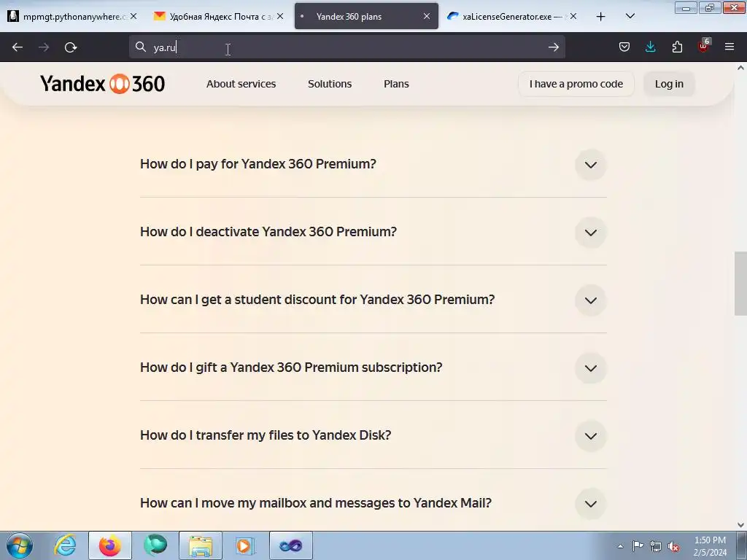
Task: Close the mpmgt.pythonanywhere tab
Action: coord(133,16)
